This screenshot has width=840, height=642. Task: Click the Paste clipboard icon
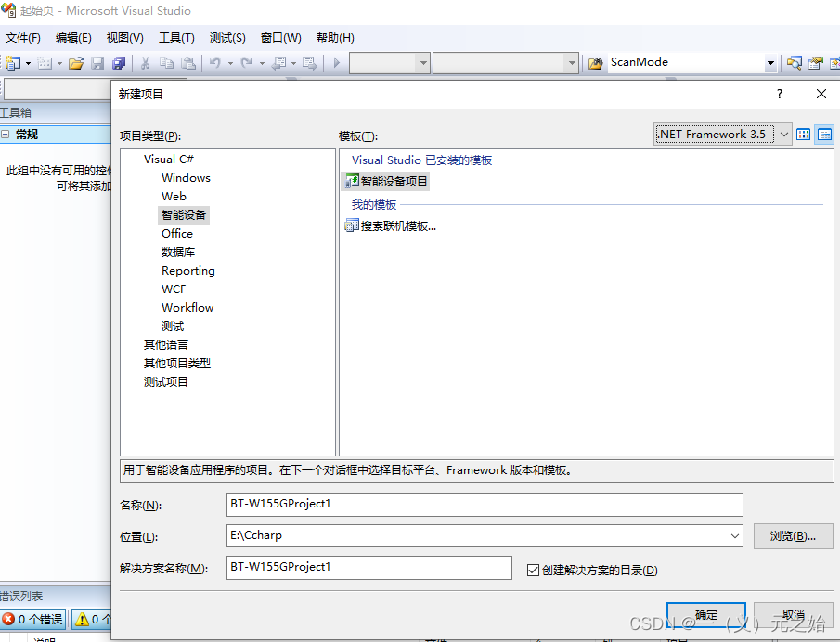pyautogui.click(x=188, y=63)
